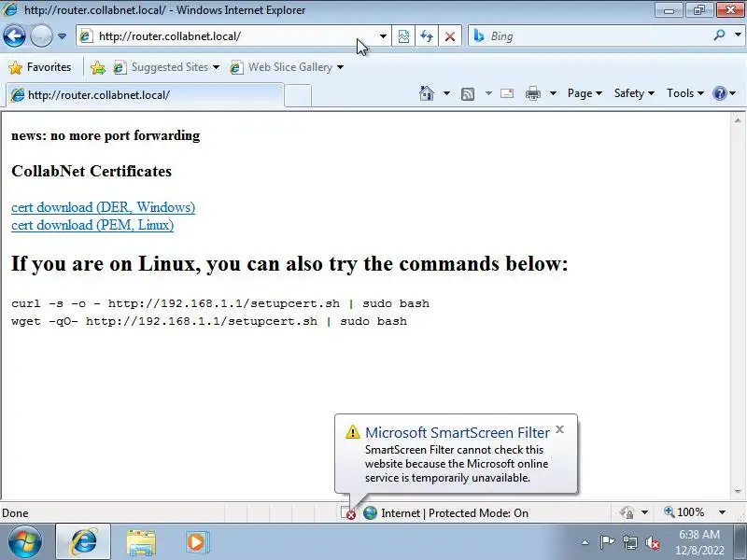Expand the address bar autocomplete dropdown
Viewport: 747px width, 560px height.
click(x=383, y=36)
